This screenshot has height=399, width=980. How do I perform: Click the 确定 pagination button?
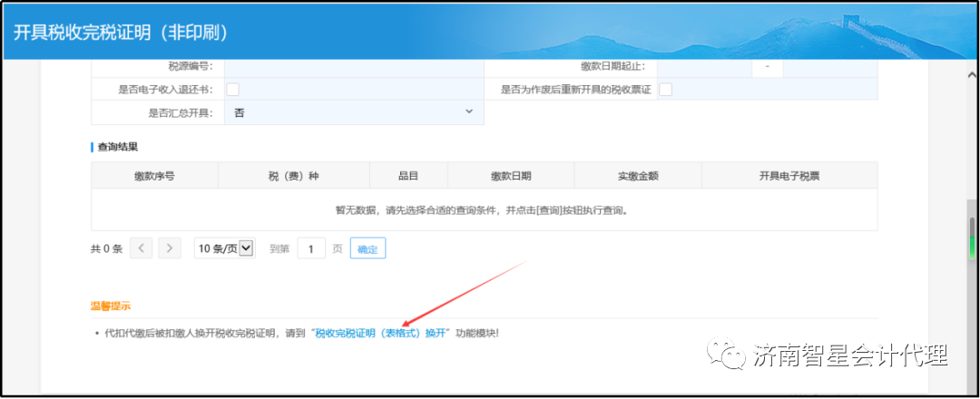pos(367,248)
